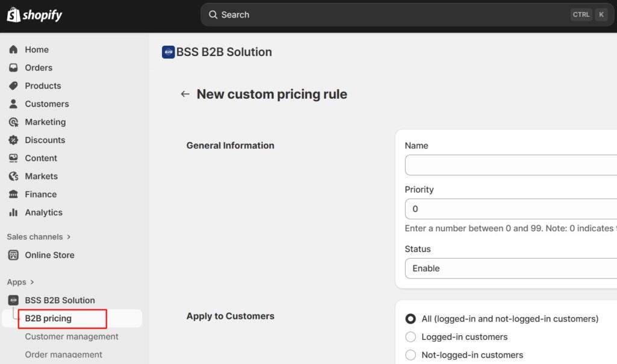The height and width of the screenshot is (364, 617).
Task: Click the Discounts badge icon
Action: [13, 140]
